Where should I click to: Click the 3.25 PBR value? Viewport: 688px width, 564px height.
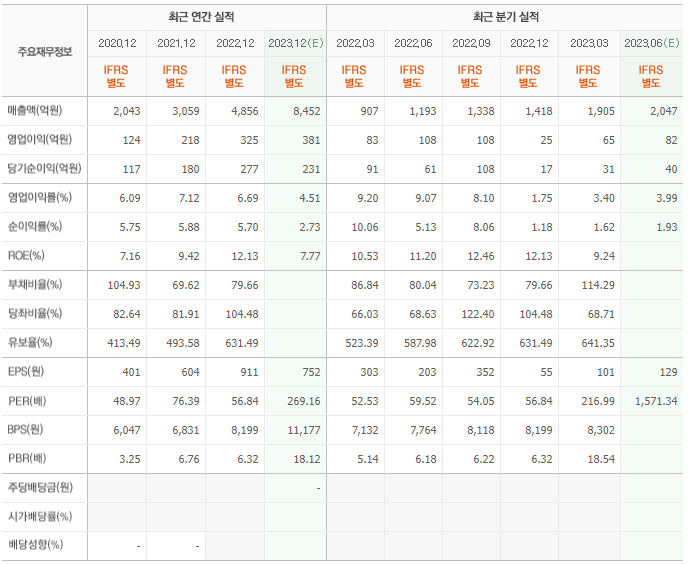129,459
